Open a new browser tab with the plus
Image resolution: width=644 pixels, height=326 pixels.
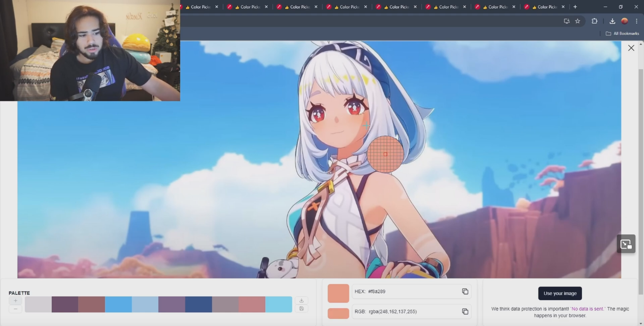pyautogui.click(x=575, y=7)
